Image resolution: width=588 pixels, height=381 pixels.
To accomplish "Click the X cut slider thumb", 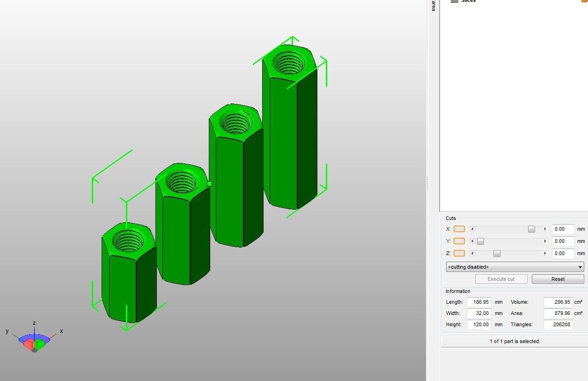I will (531, 229).
